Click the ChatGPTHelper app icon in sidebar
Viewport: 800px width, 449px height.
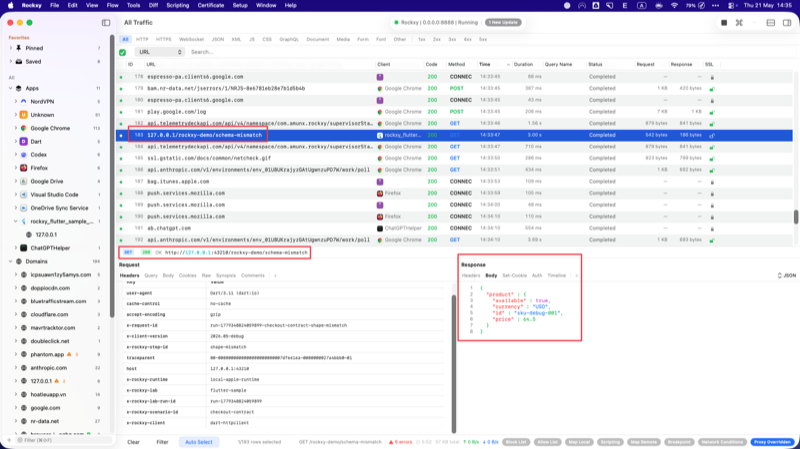pos(23,248)
